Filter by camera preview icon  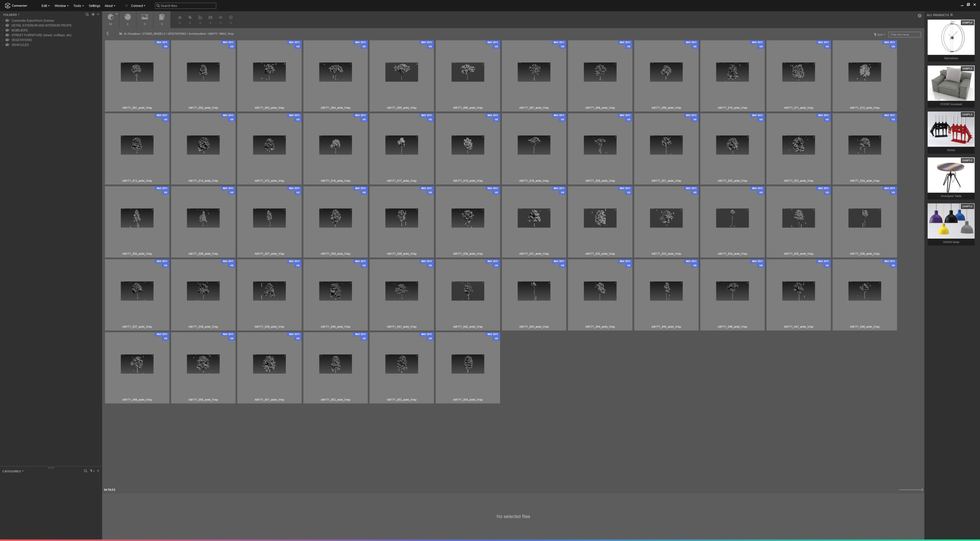211,18
